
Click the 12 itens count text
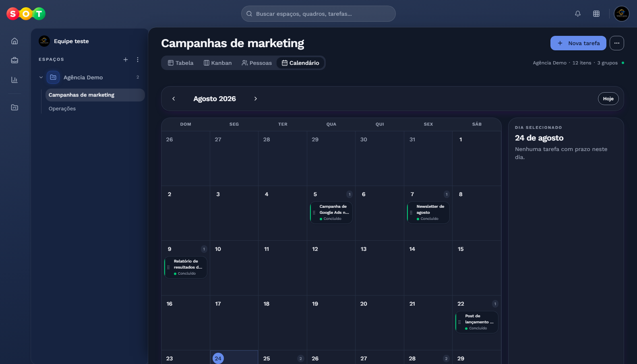pyautogui.click(x=582, y=63)
